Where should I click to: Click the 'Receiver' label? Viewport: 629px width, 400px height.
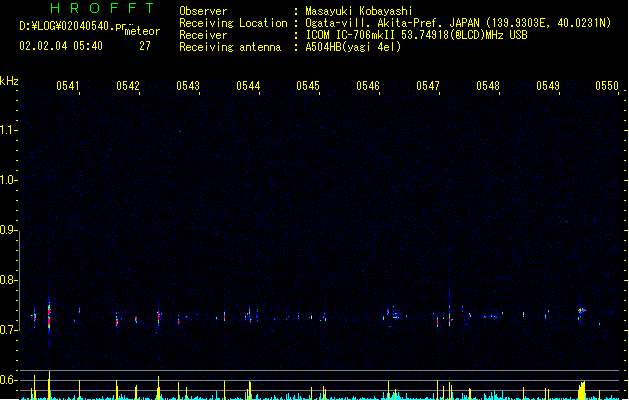[203, 35]
